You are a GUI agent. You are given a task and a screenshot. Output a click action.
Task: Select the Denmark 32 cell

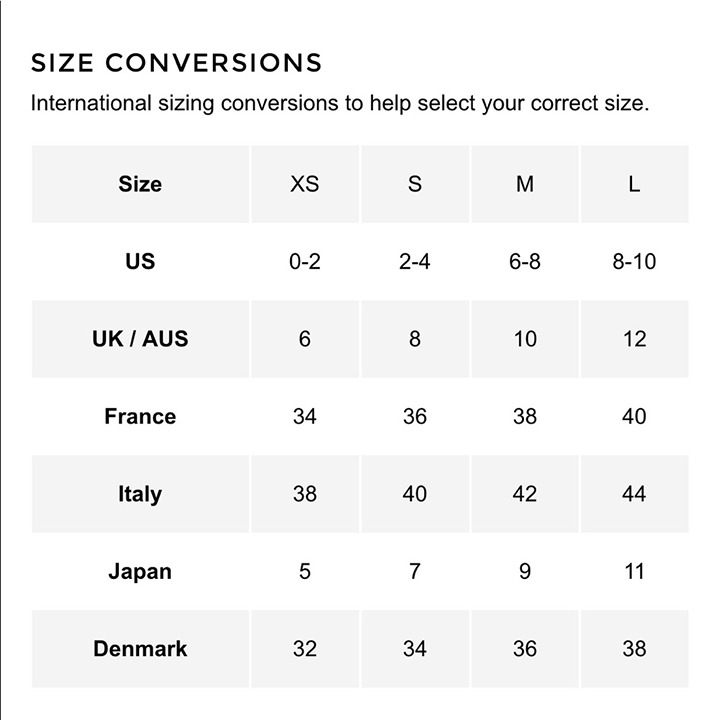tap(304, 649)
